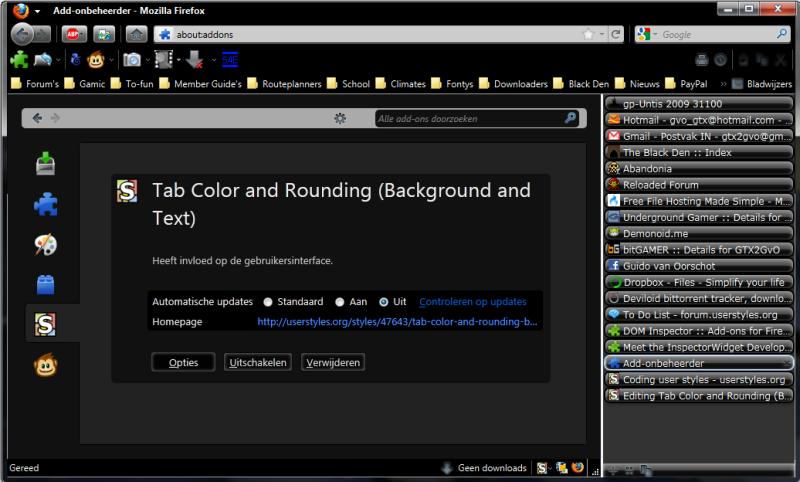Click the add-ons manager back arrow
The height and width of the screenshot is (482, 800).
click(37, 118)
